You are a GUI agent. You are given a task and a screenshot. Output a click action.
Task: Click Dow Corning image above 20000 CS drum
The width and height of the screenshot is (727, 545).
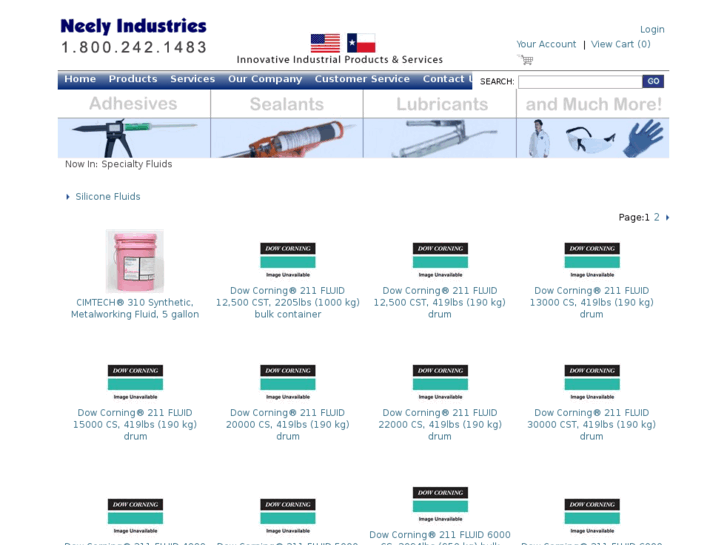tap(287, 382)
